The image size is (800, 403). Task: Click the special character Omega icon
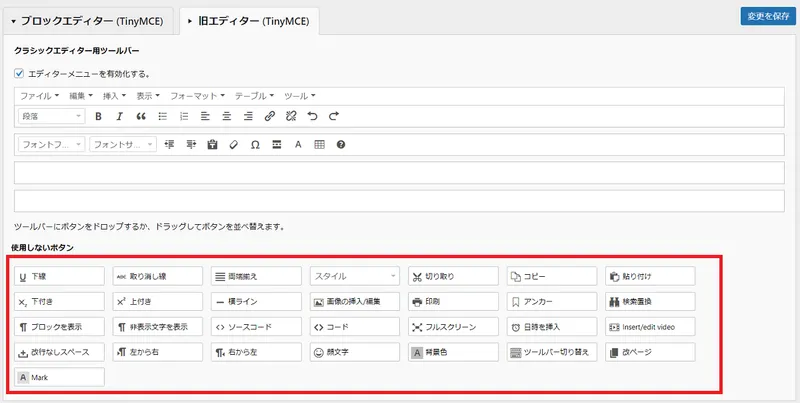click(x=255, y=145)
